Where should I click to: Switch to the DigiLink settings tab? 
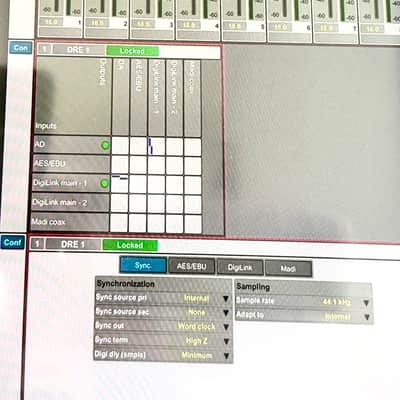240,268
